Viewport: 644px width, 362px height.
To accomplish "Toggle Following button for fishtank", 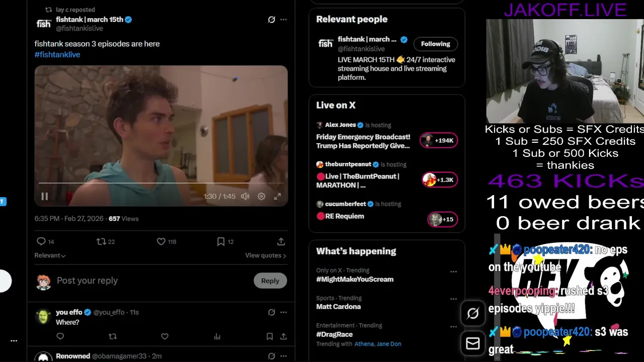I will tap(436, 44).
